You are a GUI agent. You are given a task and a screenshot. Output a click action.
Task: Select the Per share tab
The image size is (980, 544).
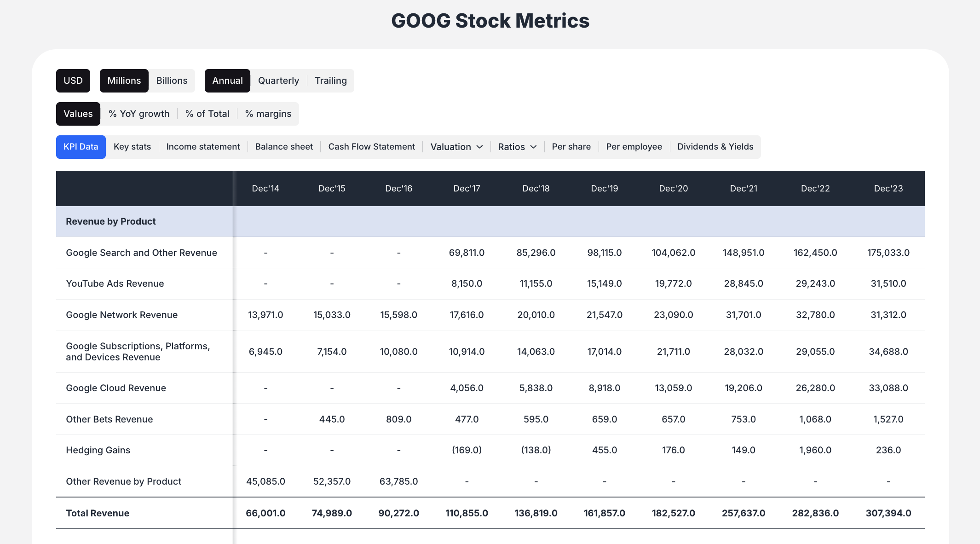[x=571, y=146]
